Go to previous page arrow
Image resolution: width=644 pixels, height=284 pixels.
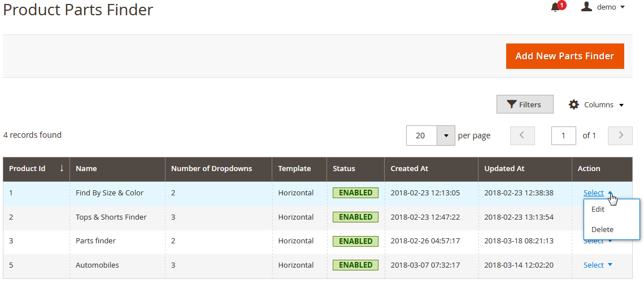[x=522, y=136]
